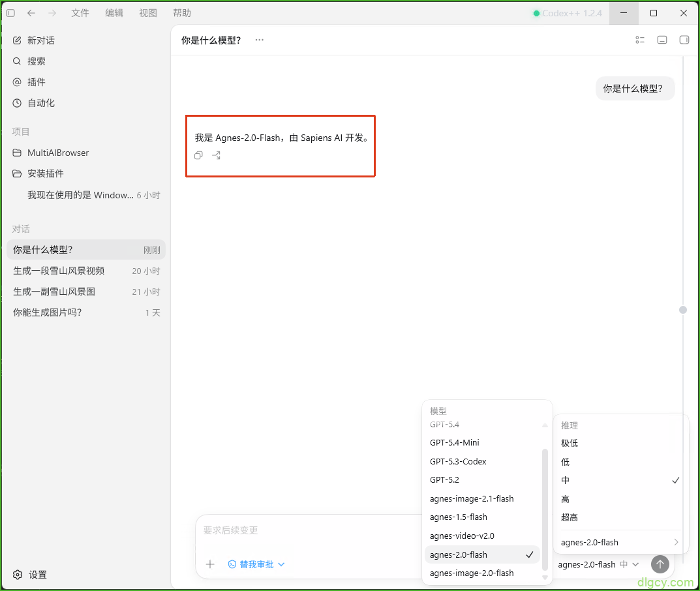
Task: Open the 编辑 menu
Action: coord(114,14)
